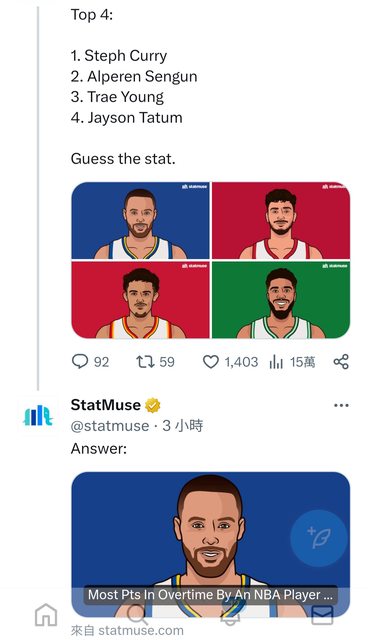368x640 pixels.
Task: Open the Jayson Tatum thumbnail image
Action: 281,300
